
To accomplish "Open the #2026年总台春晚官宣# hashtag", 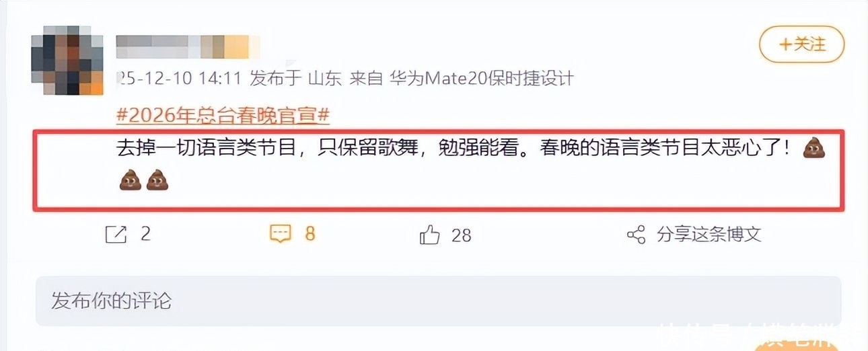I will (223, 115).
